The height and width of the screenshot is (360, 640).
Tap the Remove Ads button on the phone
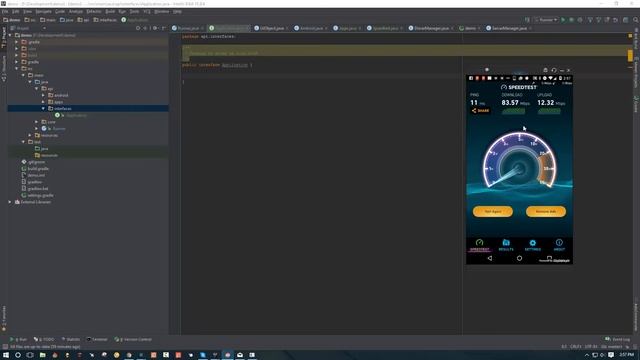tap(546, 211)
